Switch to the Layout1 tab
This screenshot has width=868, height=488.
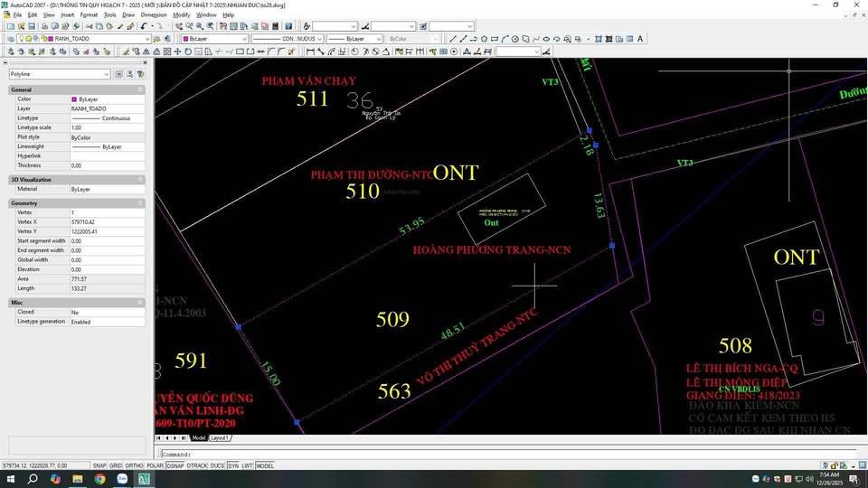point(220,438)
